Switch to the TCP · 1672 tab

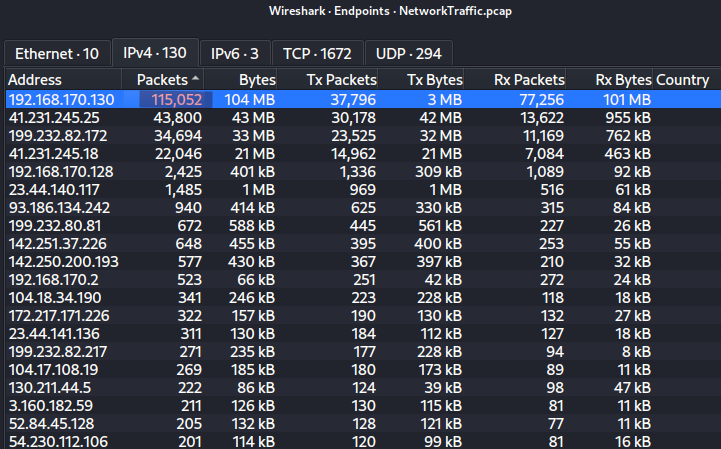pos(317,54)
